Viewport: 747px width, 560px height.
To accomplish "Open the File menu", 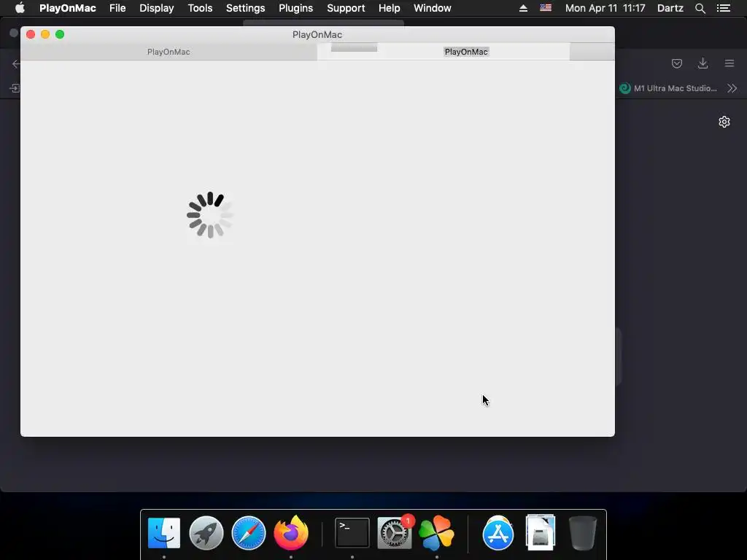I will [117, 8].
